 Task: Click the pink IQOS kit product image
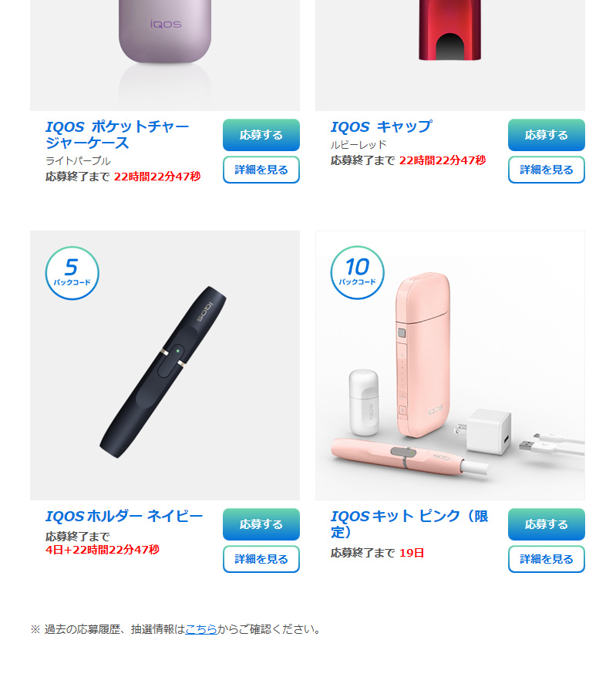450,365
